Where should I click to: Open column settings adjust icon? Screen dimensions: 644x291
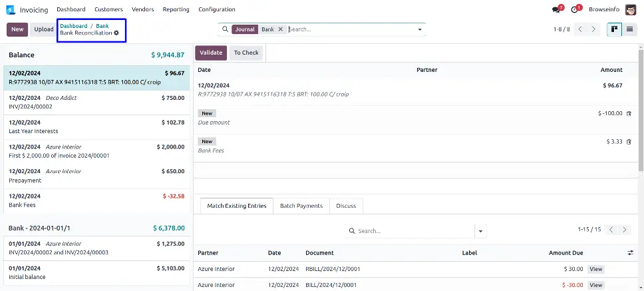click(630, 253)
